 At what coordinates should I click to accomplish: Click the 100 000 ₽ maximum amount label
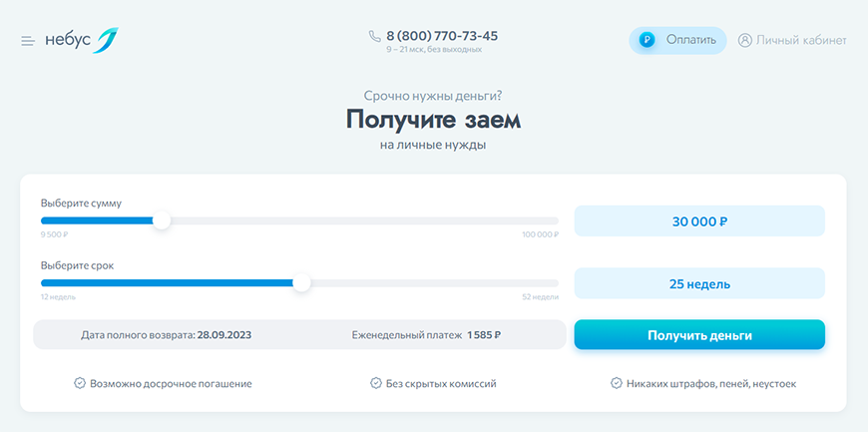(540, 235)
